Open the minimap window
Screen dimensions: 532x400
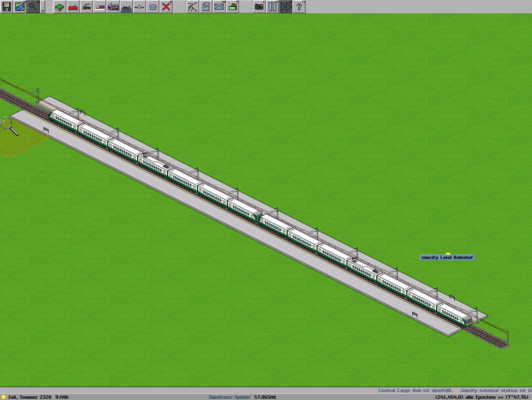pos(20,7)
